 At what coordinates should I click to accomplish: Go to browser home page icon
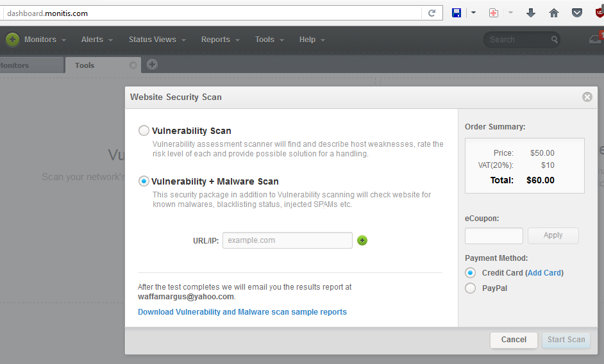(554, 13)
